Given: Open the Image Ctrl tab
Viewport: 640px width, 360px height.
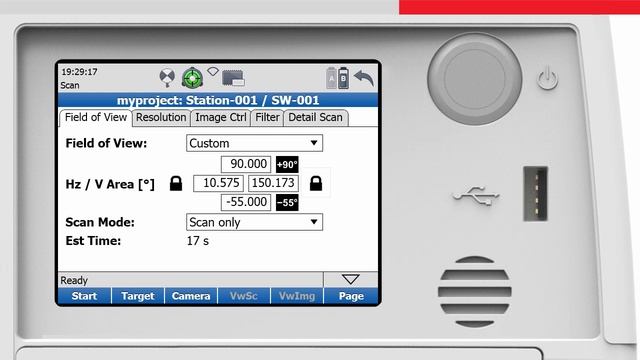Looking at the screenshot, I should pos(220,118).
